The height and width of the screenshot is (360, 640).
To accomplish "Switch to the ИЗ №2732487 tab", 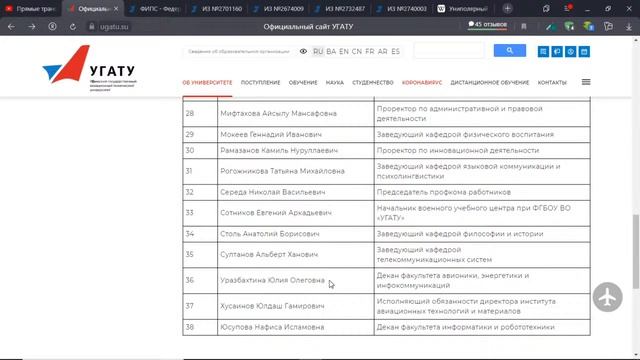I will (340, 9).
